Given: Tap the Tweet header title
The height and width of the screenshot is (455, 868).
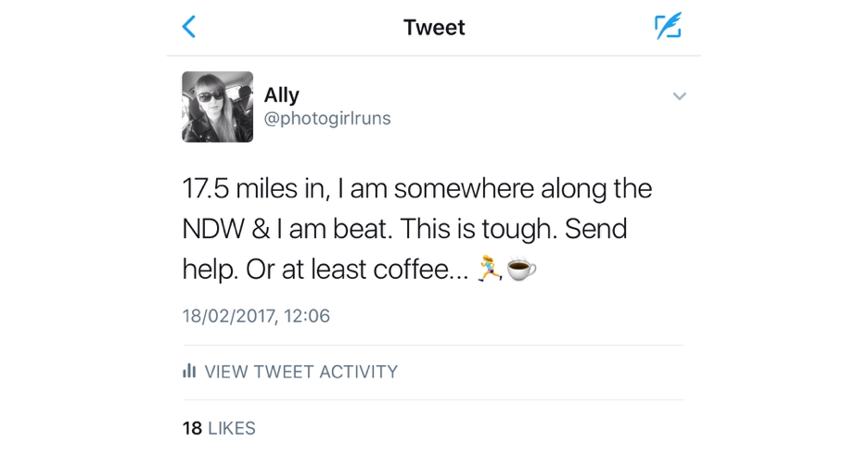Looking at the screenshot, I should [434, 28].
